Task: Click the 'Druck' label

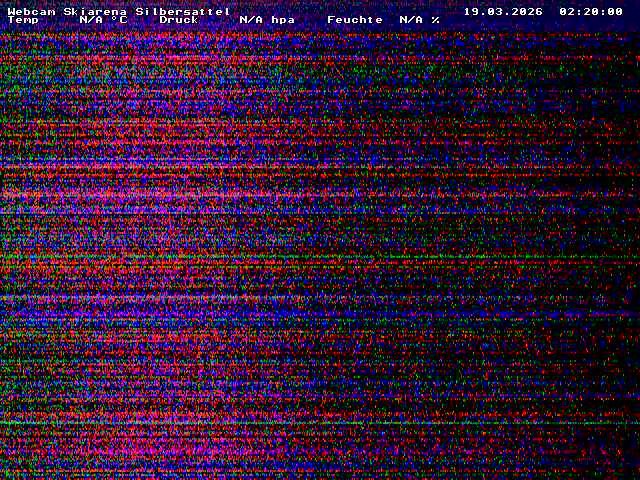Action: (x=179, y=20)
